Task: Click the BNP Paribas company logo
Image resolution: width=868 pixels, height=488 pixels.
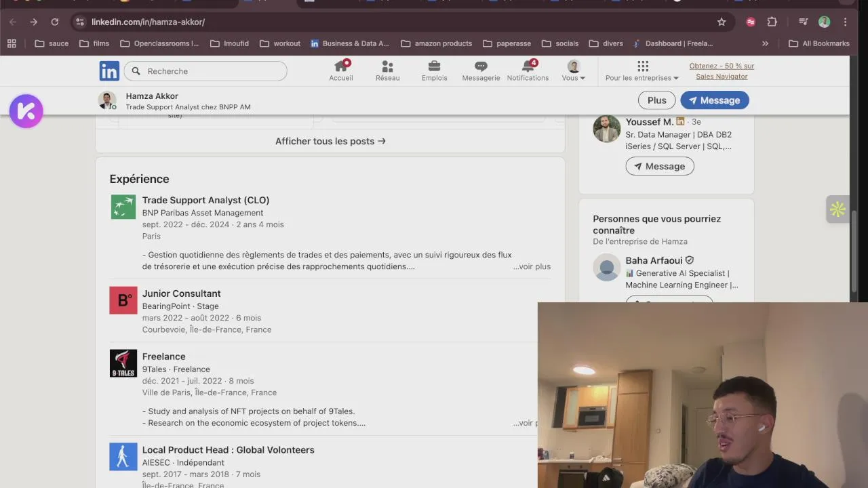Action: coord(123,207)
